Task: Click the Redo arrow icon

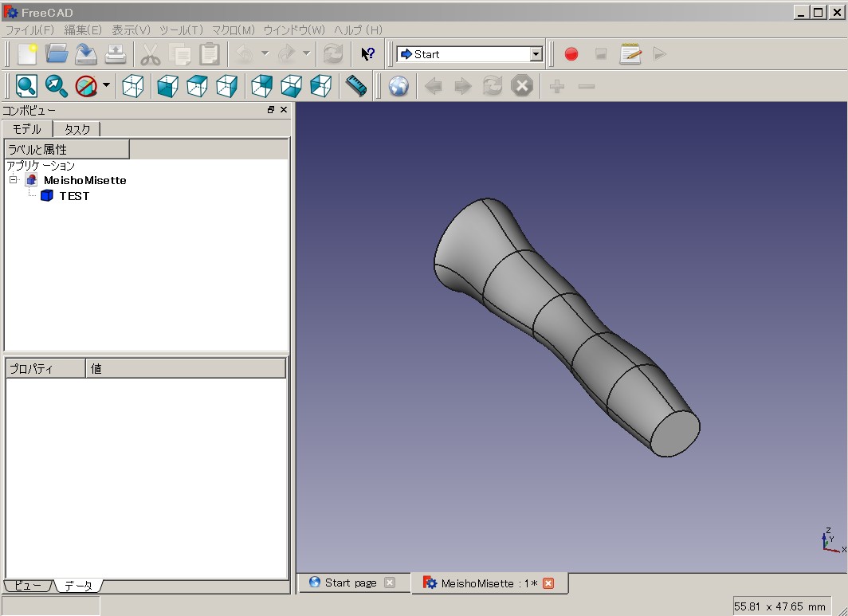Action: coord(286,54)
